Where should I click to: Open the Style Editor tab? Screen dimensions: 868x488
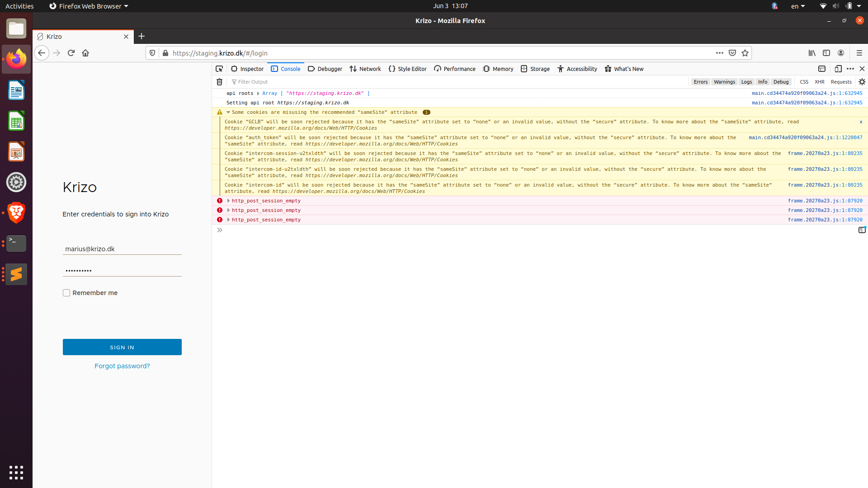[x=407, y=69]
